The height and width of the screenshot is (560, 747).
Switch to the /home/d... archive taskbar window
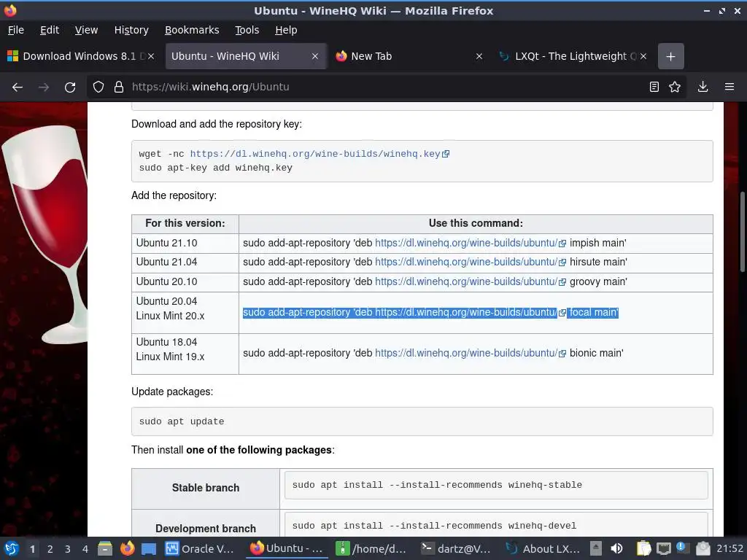tap(370, 548)
